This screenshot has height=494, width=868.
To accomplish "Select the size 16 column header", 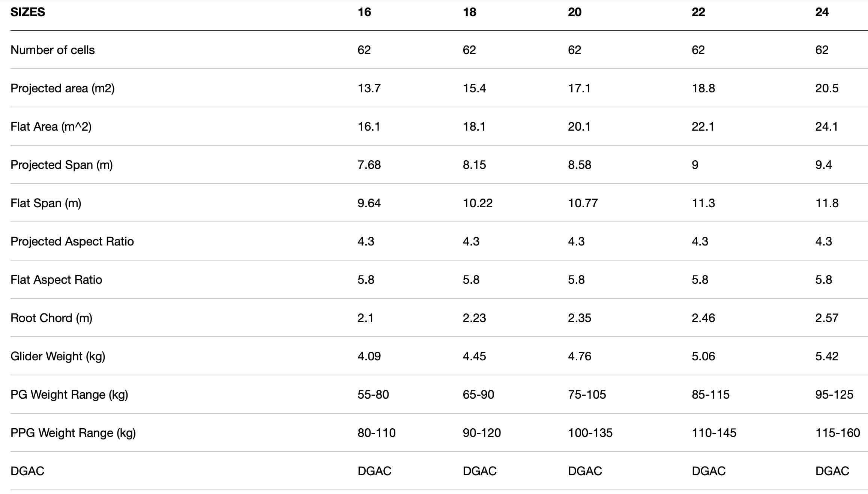I will pos(364,12).
